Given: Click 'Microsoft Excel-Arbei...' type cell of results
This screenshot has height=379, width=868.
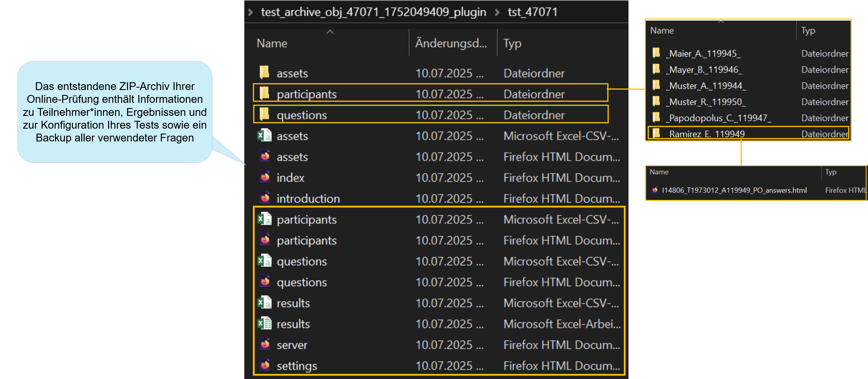Looking at the screenshot, I should click(x=562, y=324).
